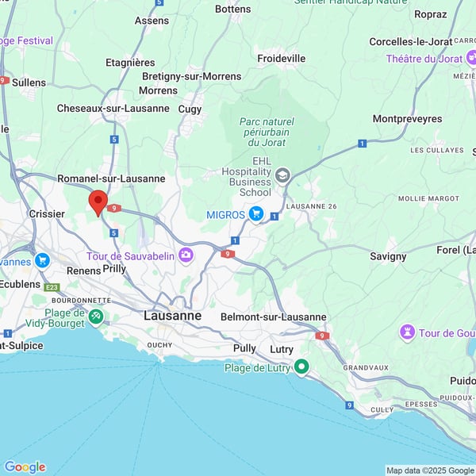Select the Froideville village label
The image size is (476, 476).
[282, 58]
